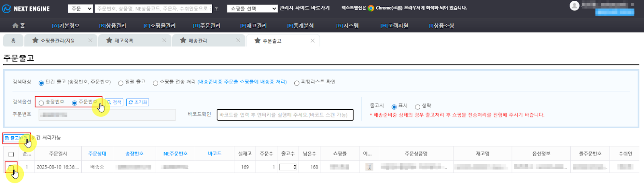644x191 pixels.
Task: Click the 초기화 reset button
Action: coord(138,103)
